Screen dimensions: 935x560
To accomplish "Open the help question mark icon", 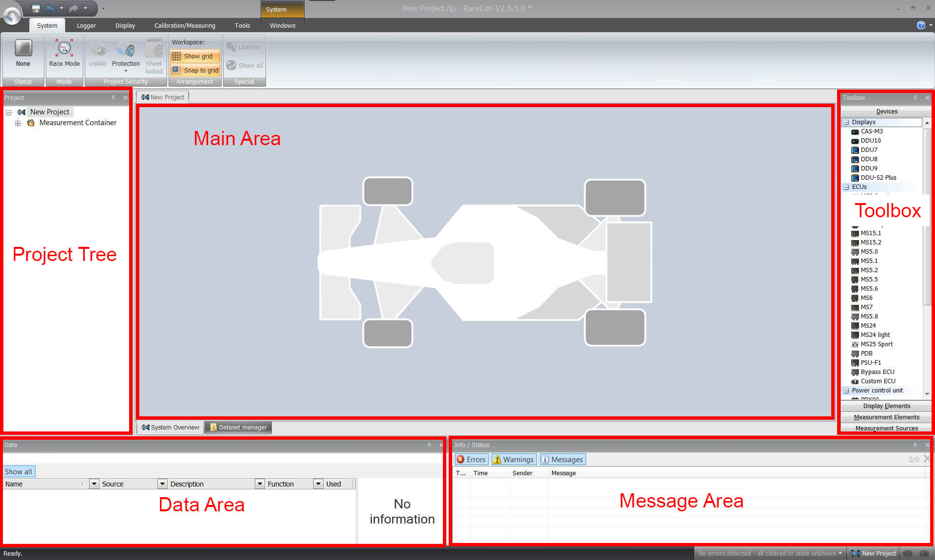I will [920, 25].
